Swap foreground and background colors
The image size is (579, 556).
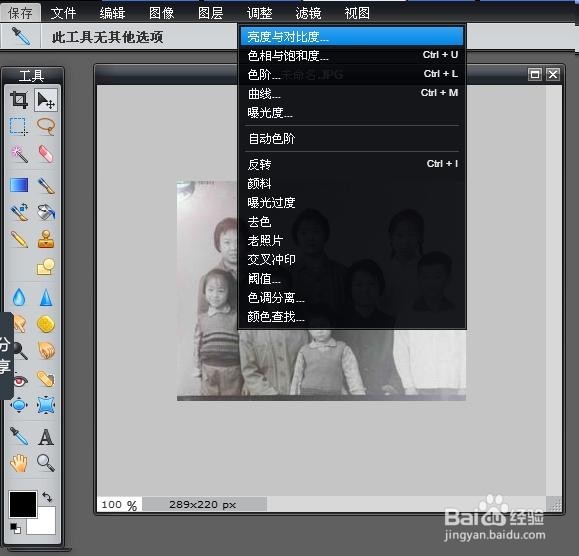pos(47,497)
